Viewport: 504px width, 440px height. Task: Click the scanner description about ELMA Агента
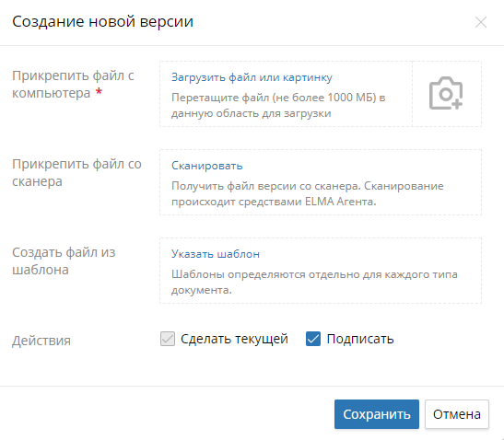point(308,193)
